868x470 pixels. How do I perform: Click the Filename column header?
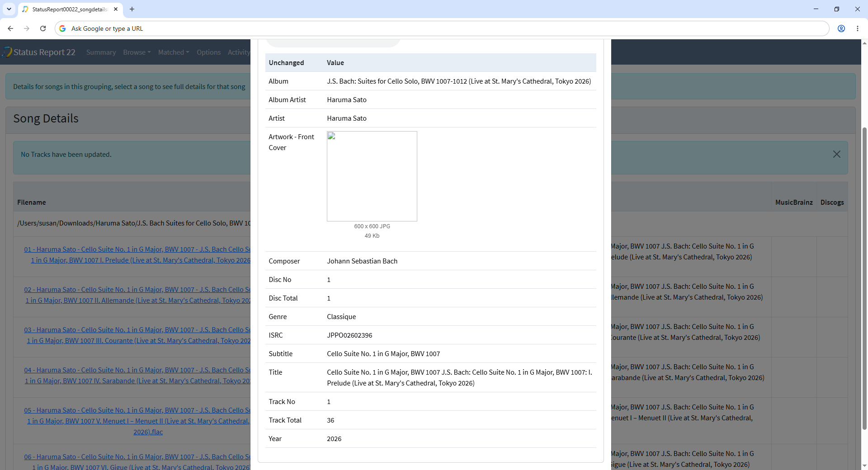32,202
